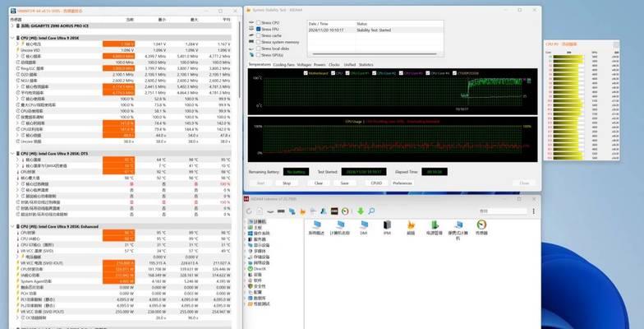Select DirectX in the AIDA64 tree
Viewport: 644px width, 329px height.
pyautogui.click(x=257, y=268)
